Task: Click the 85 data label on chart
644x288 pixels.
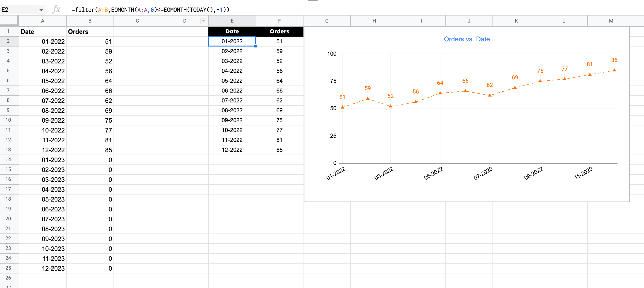Action: (x=614, y=60)
